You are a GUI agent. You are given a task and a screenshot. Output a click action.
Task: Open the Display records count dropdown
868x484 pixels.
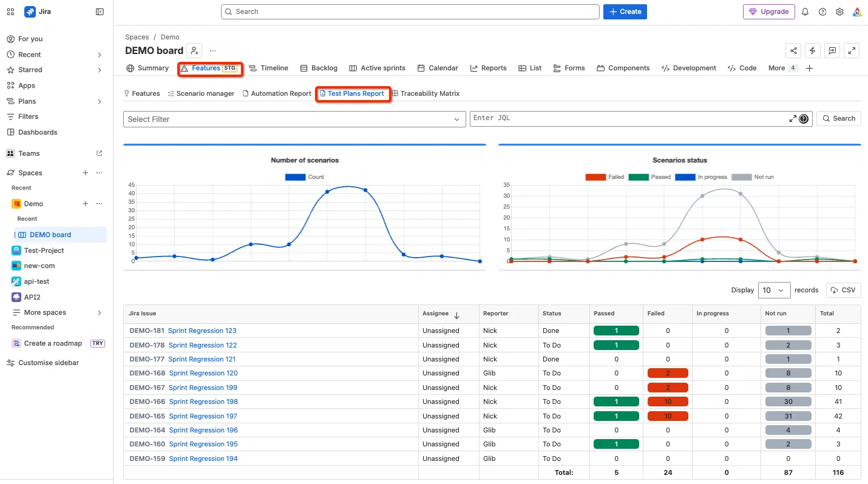point(775,290)
